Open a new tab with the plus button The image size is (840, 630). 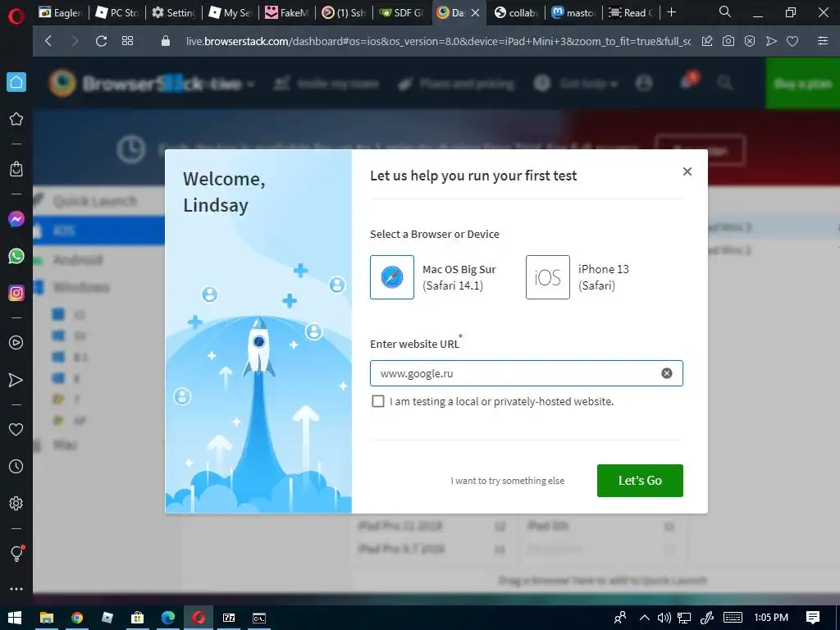click(671, 11)
